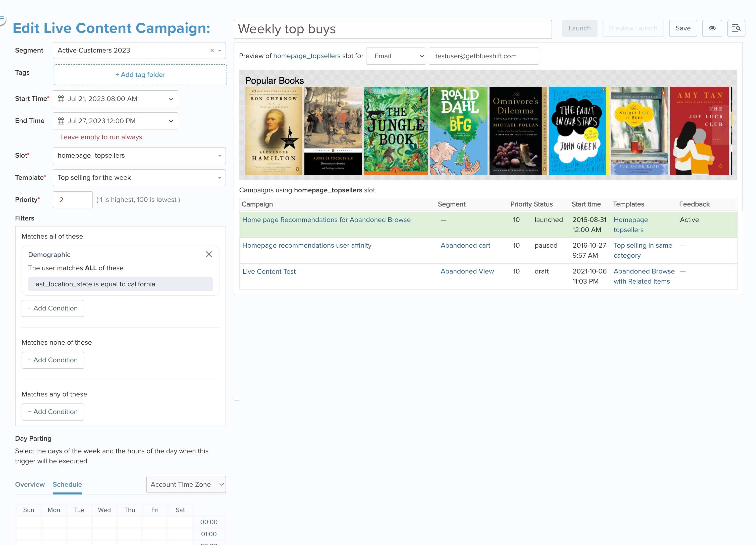This screenshot has width=756, height=545.
Task: Click the Roald Dahl BFG cover
Action: [459, 131]
